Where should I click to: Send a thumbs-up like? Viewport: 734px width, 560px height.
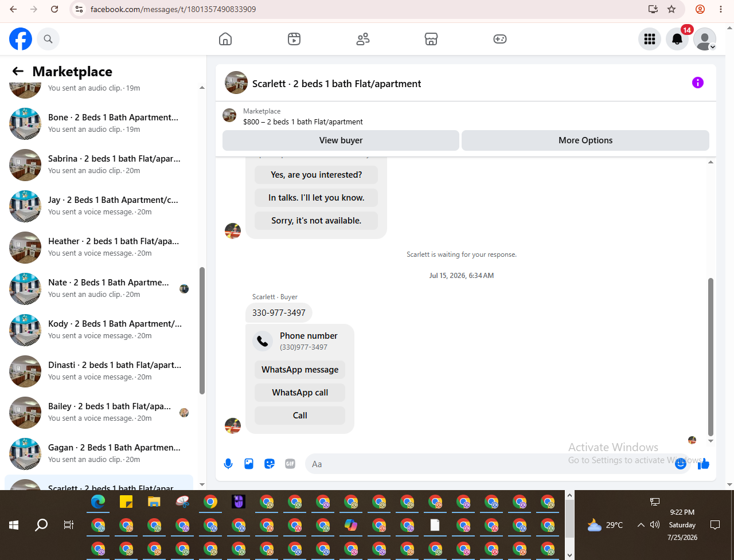coord(704,464)
